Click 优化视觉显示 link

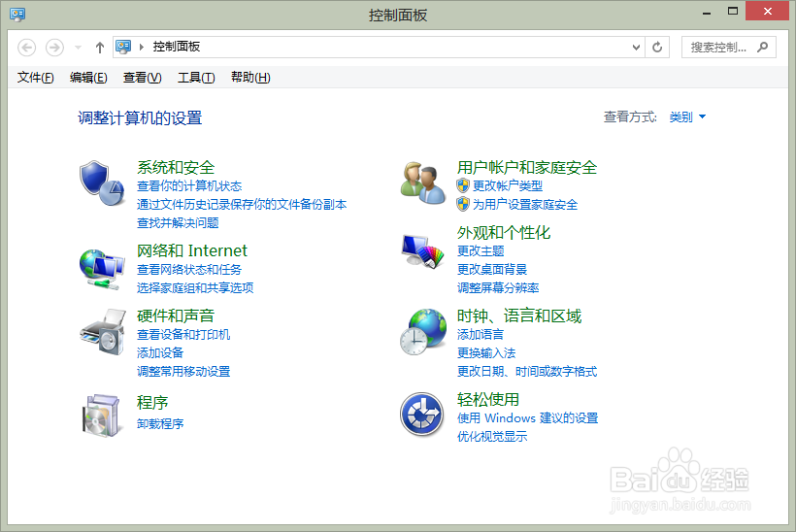pyautogui.click(x=492, y=437)
